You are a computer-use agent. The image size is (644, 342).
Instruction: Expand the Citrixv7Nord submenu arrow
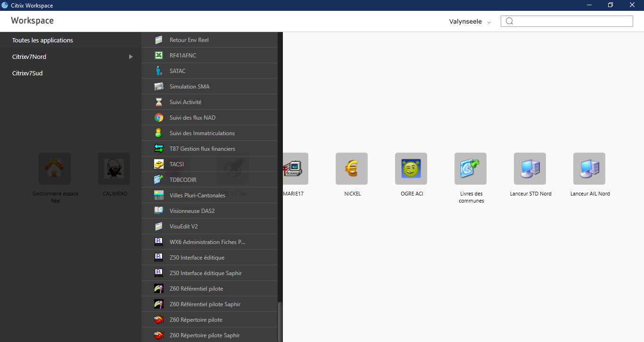pyautogui.click(x=131, y=57)
